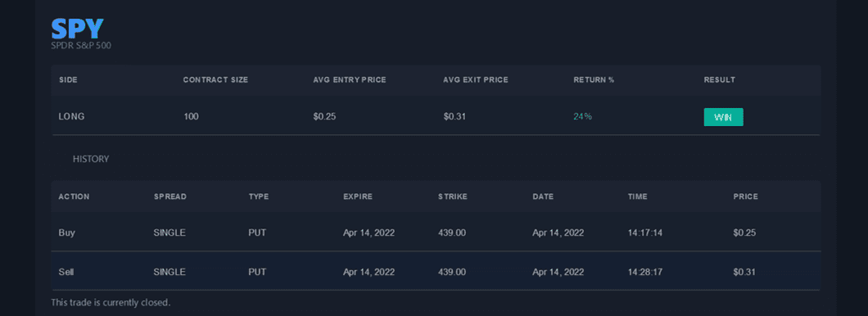868x316 pixels.
Task: Click the STRIKE column header
Action: pos(452,196)
